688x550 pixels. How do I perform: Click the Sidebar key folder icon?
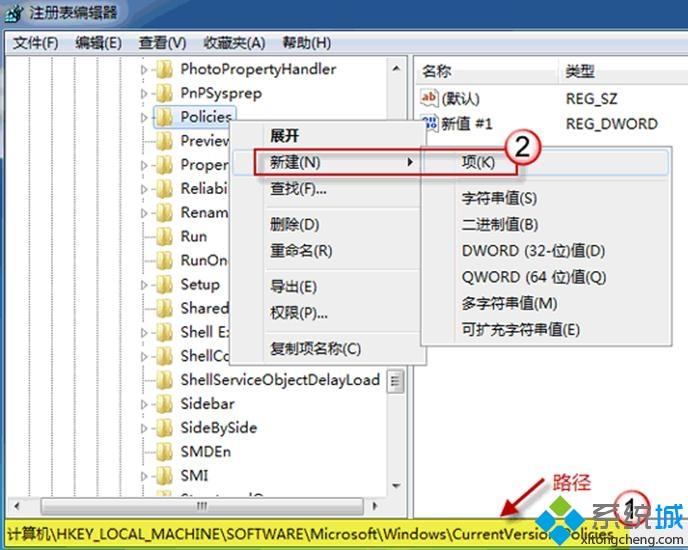pos(164,404)
